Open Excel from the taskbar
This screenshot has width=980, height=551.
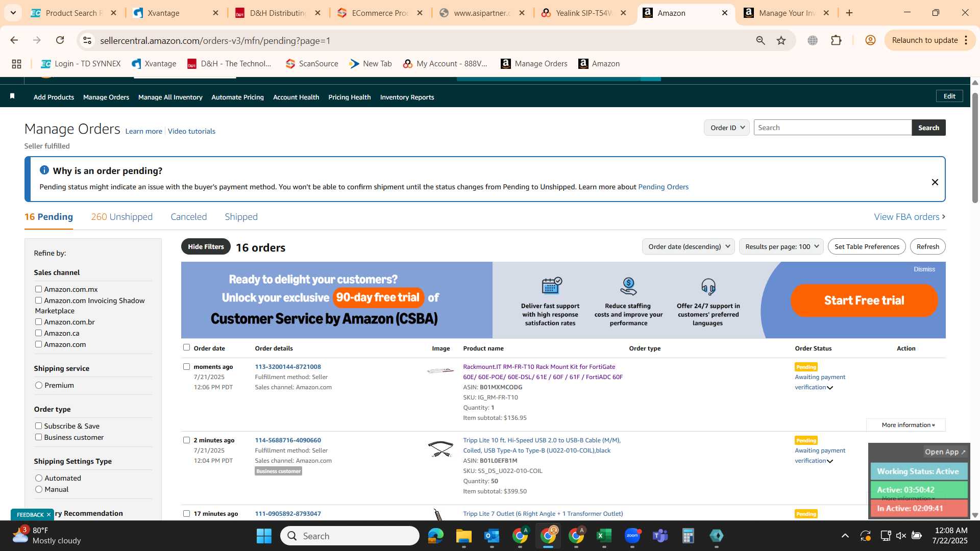(x=604, y=536)
